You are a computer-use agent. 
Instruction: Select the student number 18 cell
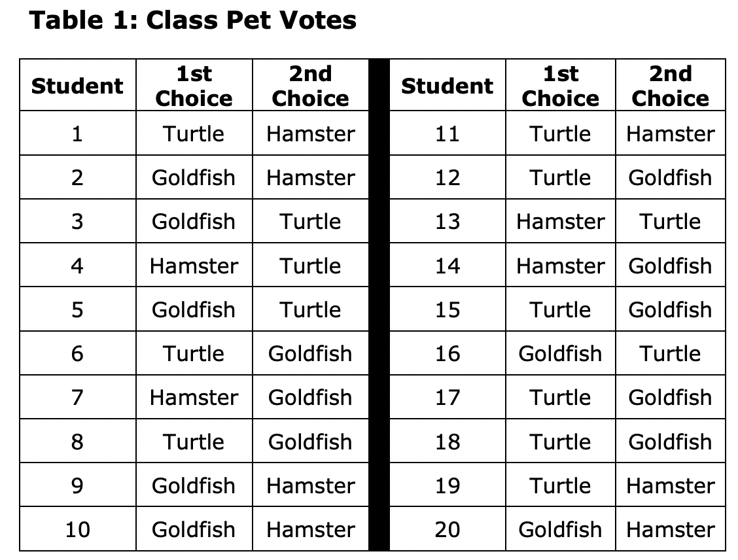447,442
